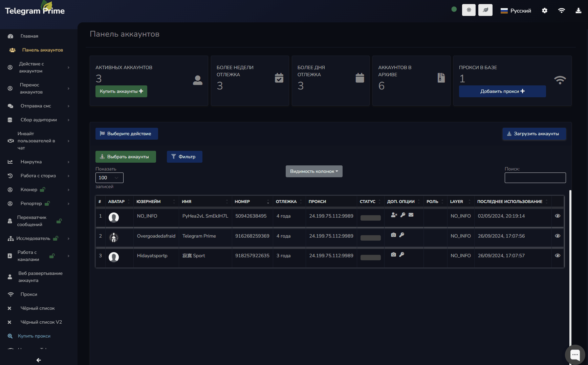Image resolution: width=588 pixels, height=365 pixels.
Task: Click the Wi-Fi icon in top header
Action: pyautogui.click(x=561, y=11)
